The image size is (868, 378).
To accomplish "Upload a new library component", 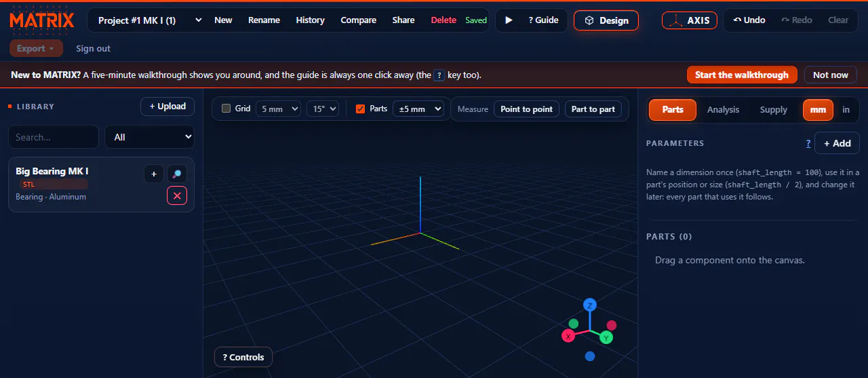I will [167, 107].
